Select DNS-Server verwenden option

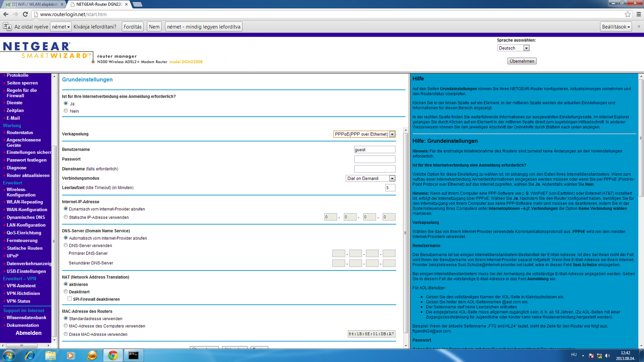(x=66, y=245)
